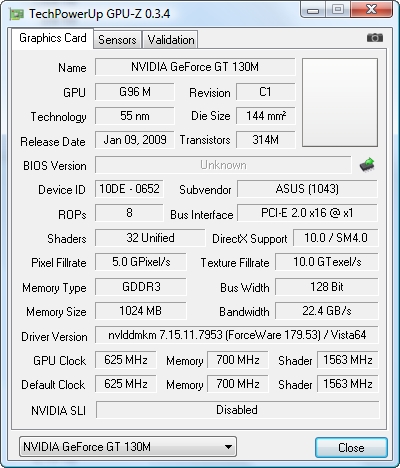Select the Graphics Card tab
400x468 pixels.
pos(52,38)
